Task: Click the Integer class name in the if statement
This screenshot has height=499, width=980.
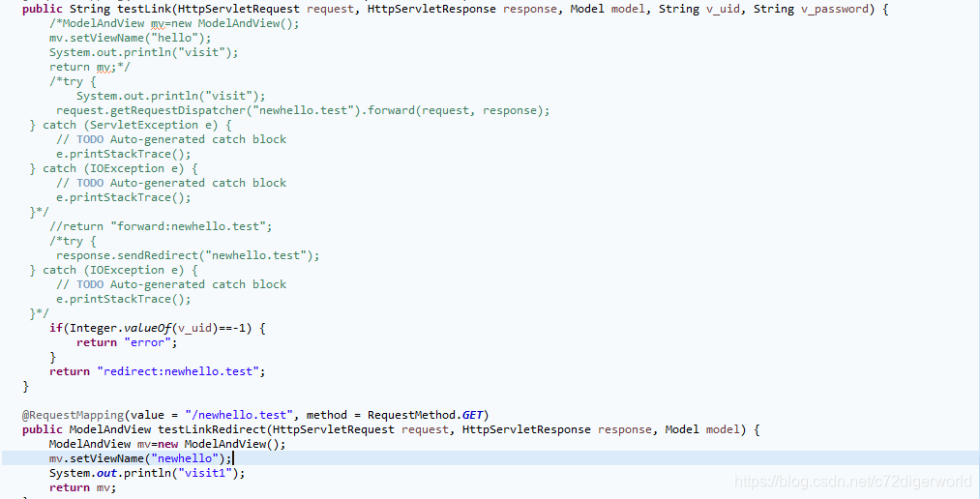Action: (x=94, y=328)
